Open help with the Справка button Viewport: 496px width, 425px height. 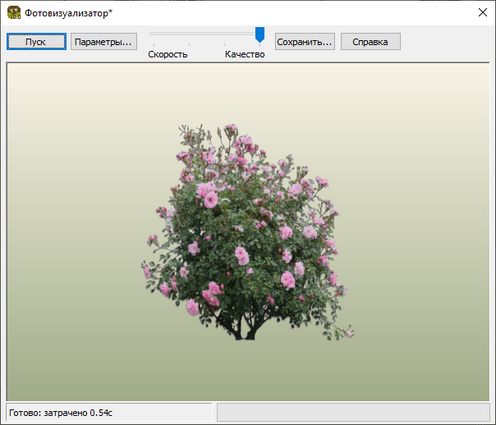coord(371,42)
